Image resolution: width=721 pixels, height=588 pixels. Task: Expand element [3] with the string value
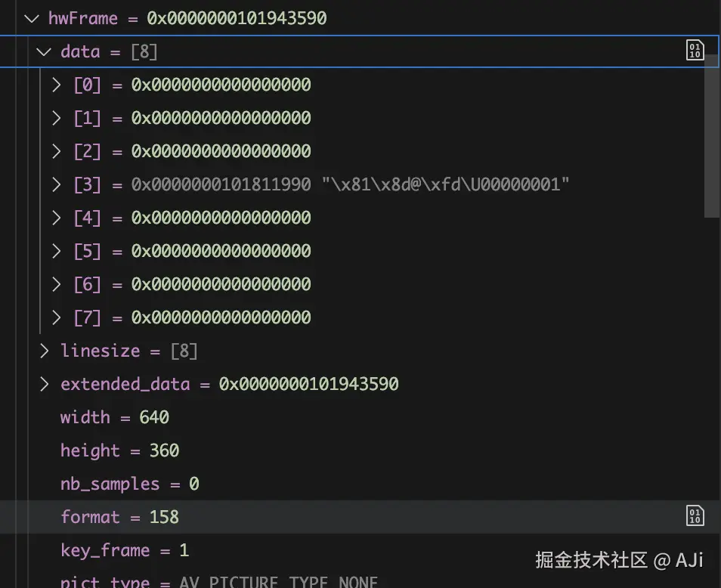point(56,184)
